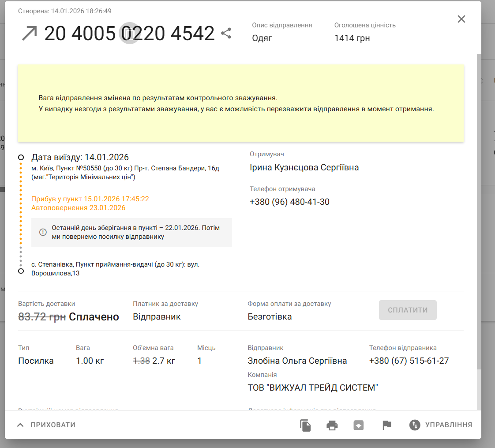Click departure date 14.01.2026 heading
This screenshot has width=495, height=448.
pos(80,157)
